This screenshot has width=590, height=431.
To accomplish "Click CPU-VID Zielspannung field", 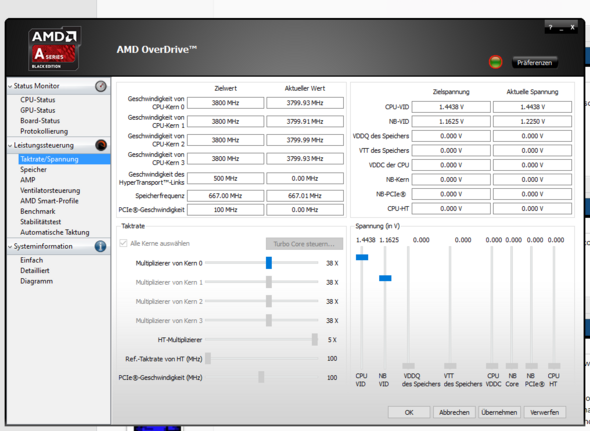I will point(451,107).
